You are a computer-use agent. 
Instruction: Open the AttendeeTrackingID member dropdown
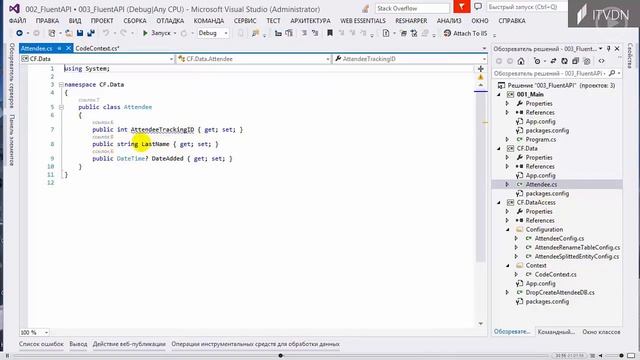pyautogui.click(x=410, y=59)
